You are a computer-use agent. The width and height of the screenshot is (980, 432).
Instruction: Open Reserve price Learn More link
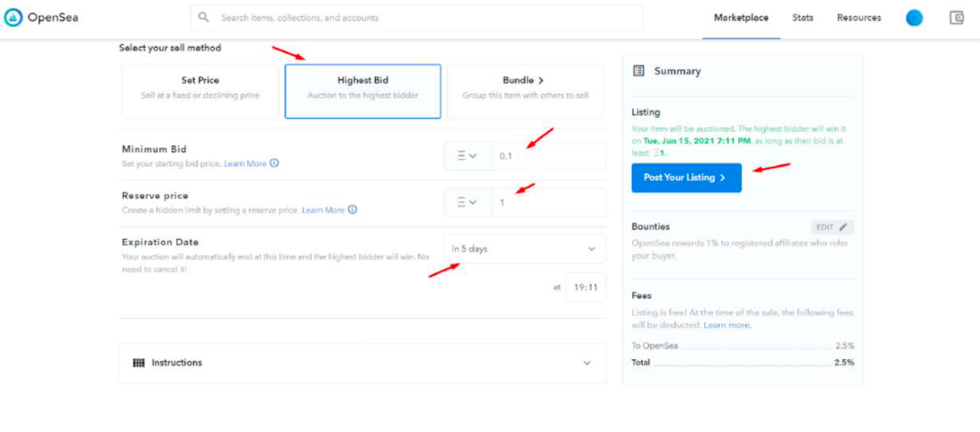[x=323, y=210]
